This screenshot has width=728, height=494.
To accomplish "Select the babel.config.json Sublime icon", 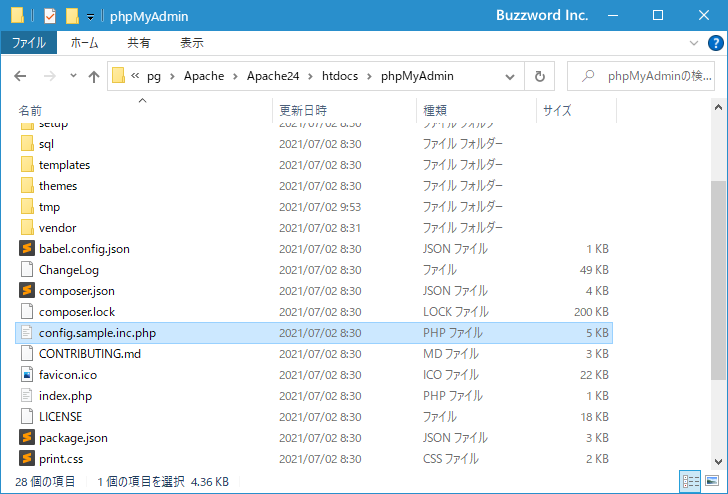I will click(x=27, y=248).
